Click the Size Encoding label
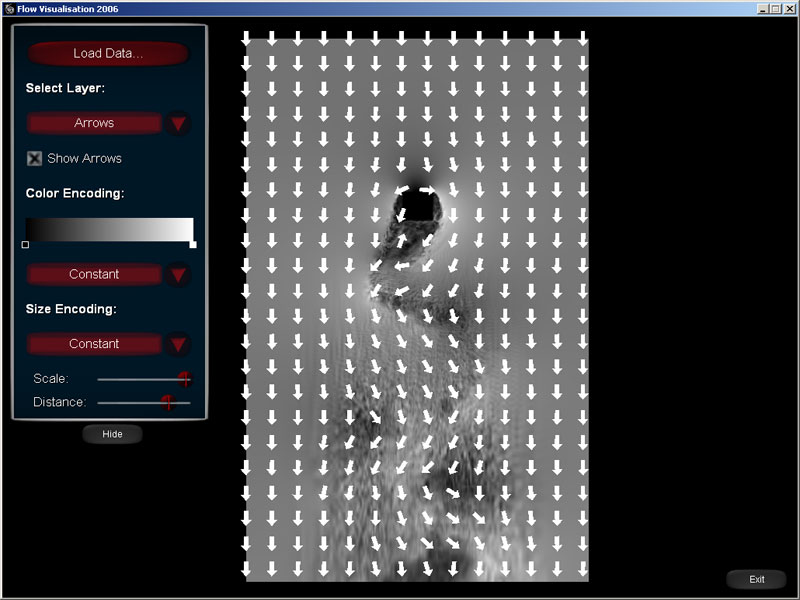Image resolution: width=800 pixels, height=600 pixels. [71, 309]
